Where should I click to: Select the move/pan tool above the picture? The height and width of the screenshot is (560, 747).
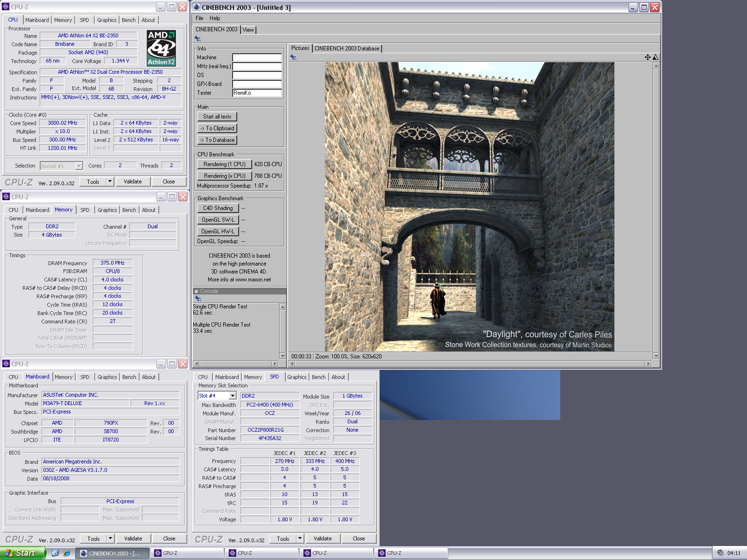(648, 57)
